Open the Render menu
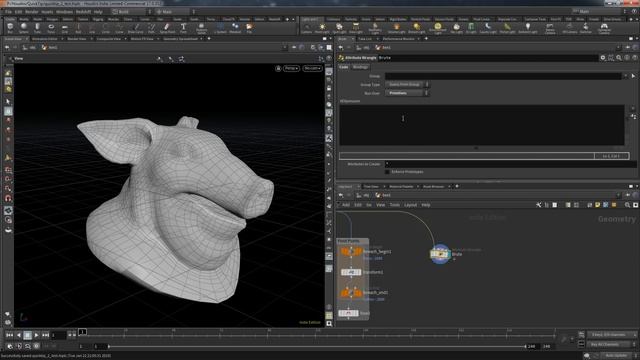Viewport: 640px width, 360px height. [x=31, y=12]
